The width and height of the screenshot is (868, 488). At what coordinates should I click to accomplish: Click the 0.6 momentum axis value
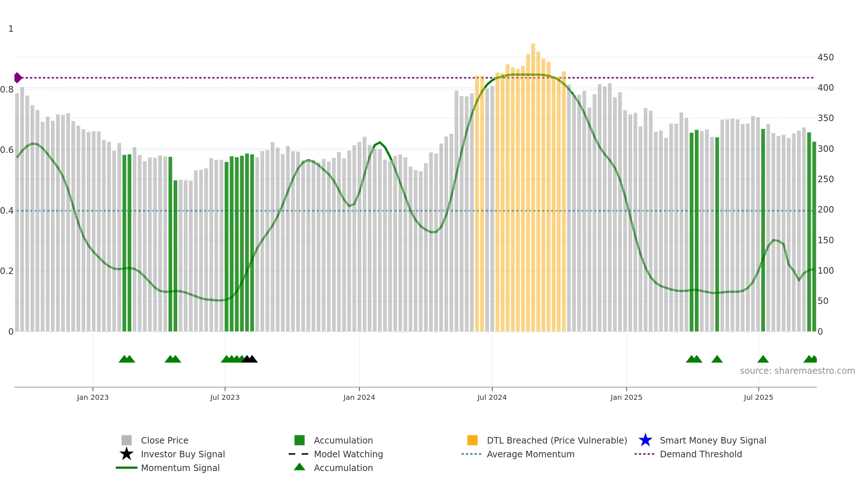pyautogui.click(x=7, y=150)
